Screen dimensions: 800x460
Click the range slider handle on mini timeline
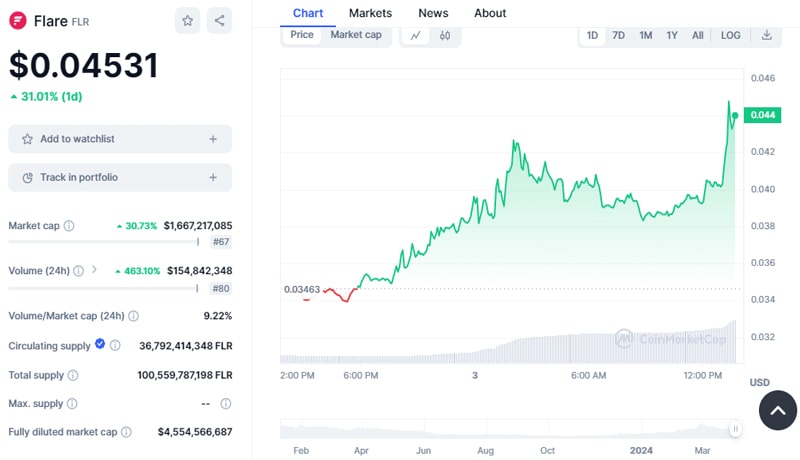[x=735, y=429]
